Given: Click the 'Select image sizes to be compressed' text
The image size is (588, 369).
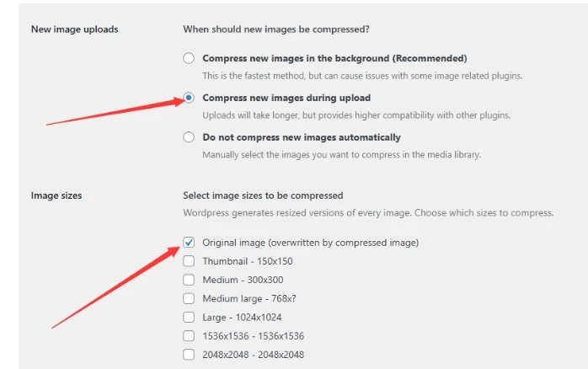Looking at the screenshot, I should 263,195.
